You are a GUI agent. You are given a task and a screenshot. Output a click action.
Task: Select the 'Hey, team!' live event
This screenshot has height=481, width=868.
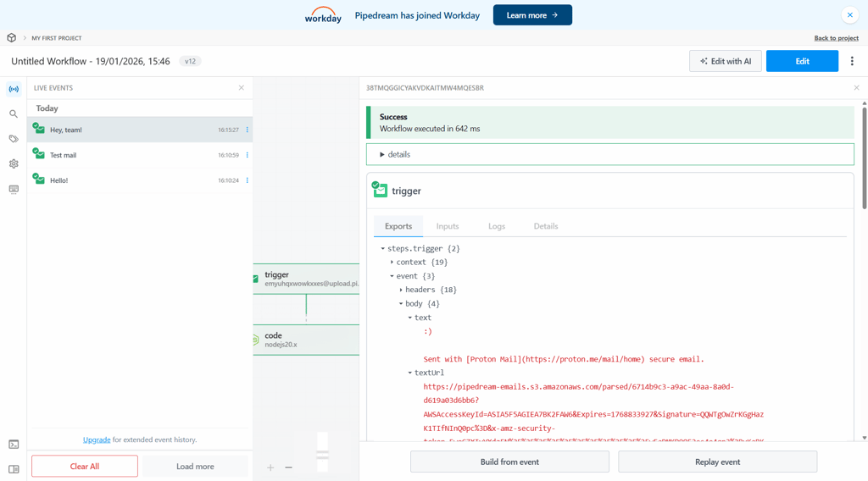[140, 130]
